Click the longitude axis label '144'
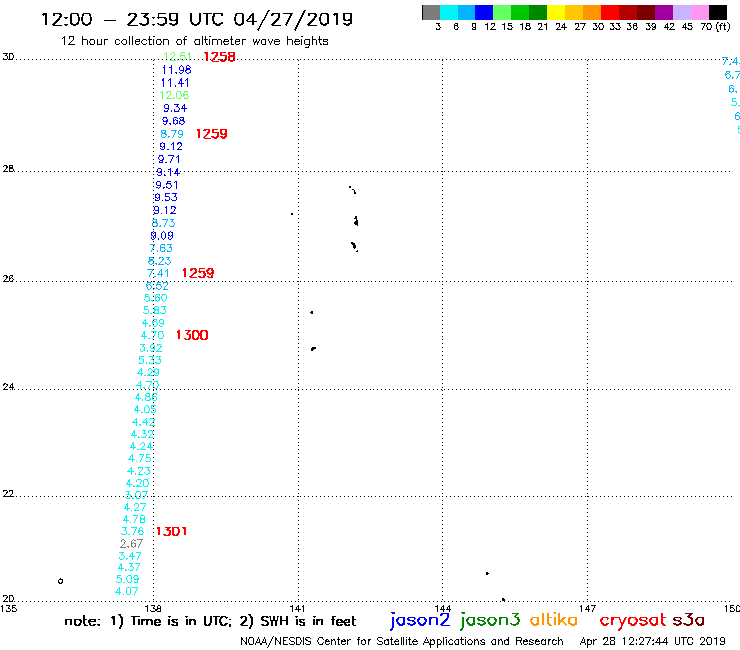Screen dimensions: 740x650 coord(443,608)
